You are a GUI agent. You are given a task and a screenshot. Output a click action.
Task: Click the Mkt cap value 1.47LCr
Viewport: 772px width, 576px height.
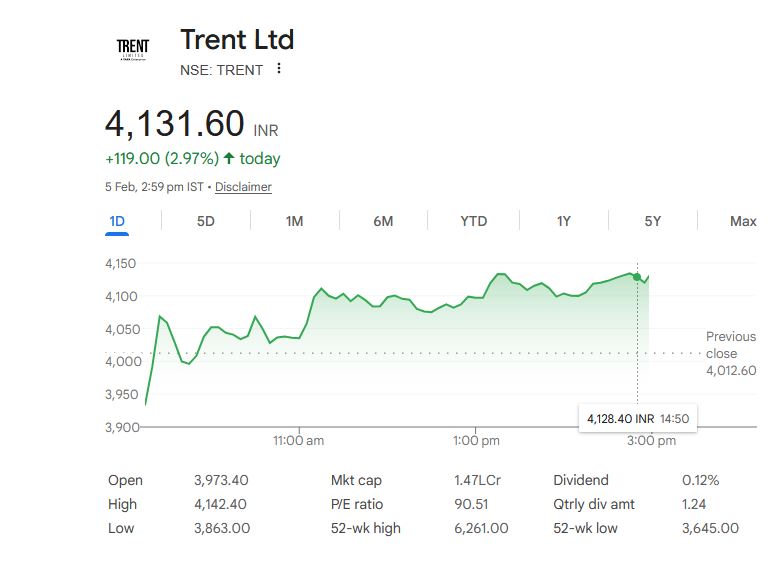(x=477, y=480)
